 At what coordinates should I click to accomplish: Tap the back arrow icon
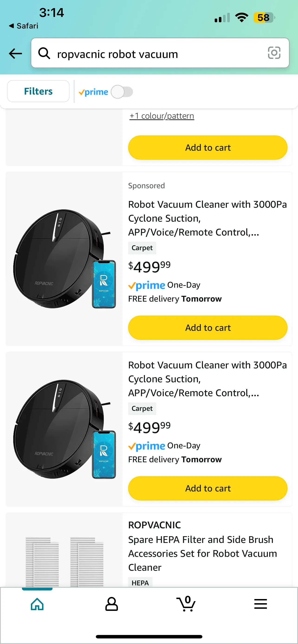[x=16, y=54]
